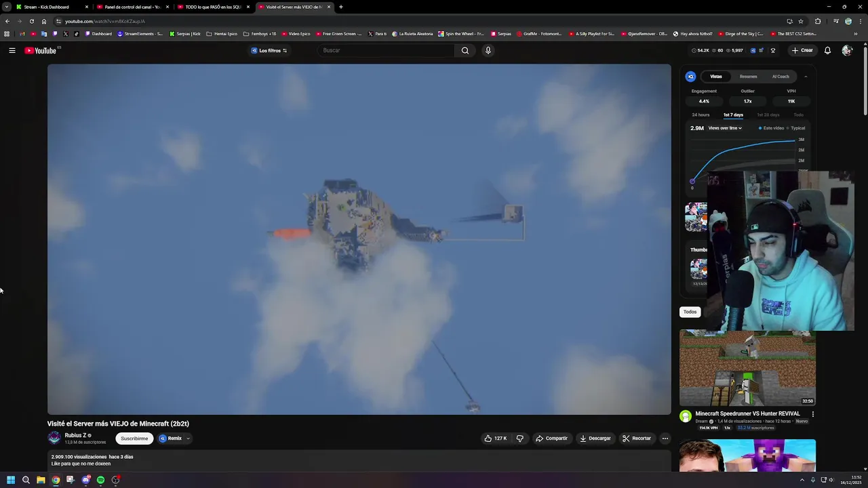Select the Todo range tab
This screenshot has width=868, height=488.
(x=799, y=115)
